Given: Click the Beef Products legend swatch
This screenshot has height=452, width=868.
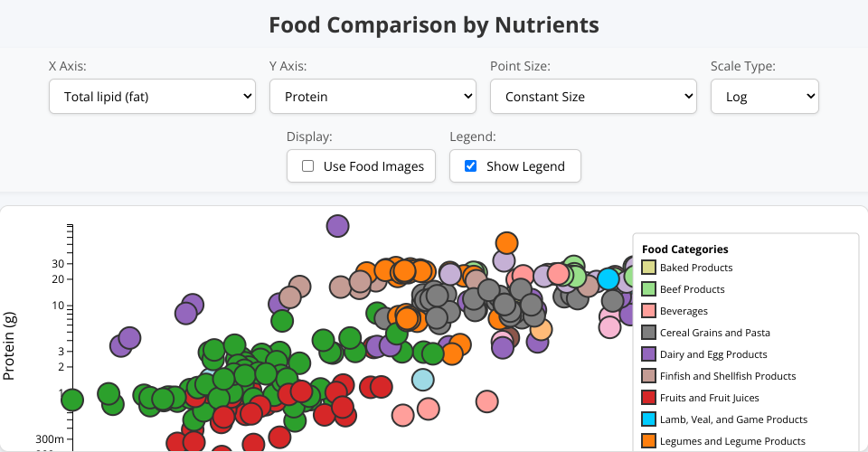Looking at the screenshot, I should pyautogui.click(x=648, y=289).
